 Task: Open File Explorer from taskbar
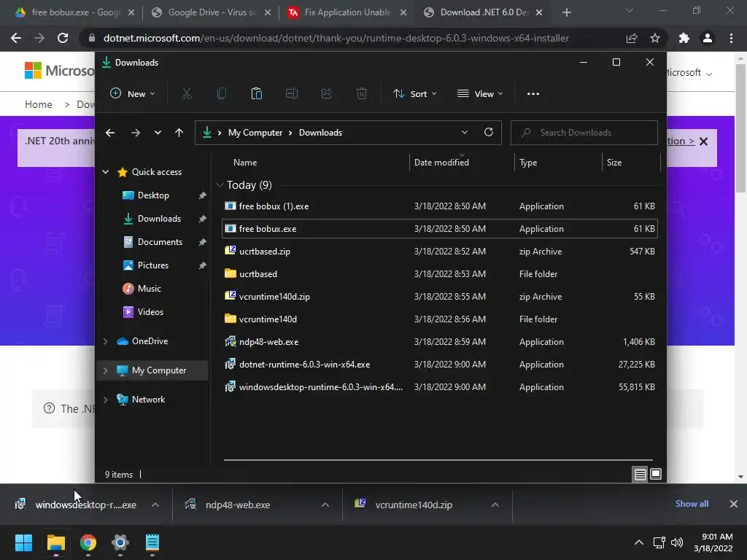[55, 542]
